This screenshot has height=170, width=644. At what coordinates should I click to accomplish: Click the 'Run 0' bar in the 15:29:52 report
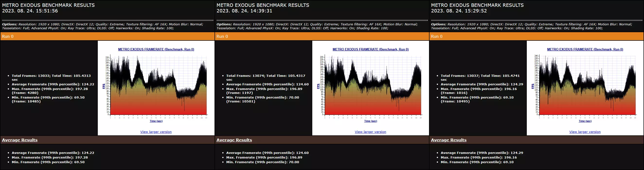pyautogui.click(x=537, y=36)
